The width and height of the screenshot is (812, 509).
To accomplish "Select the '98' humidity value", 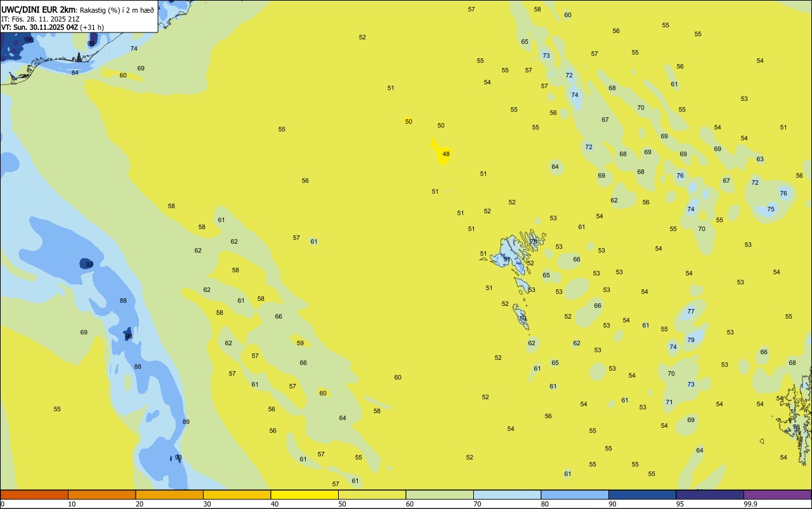I will (x=129, y=336).
